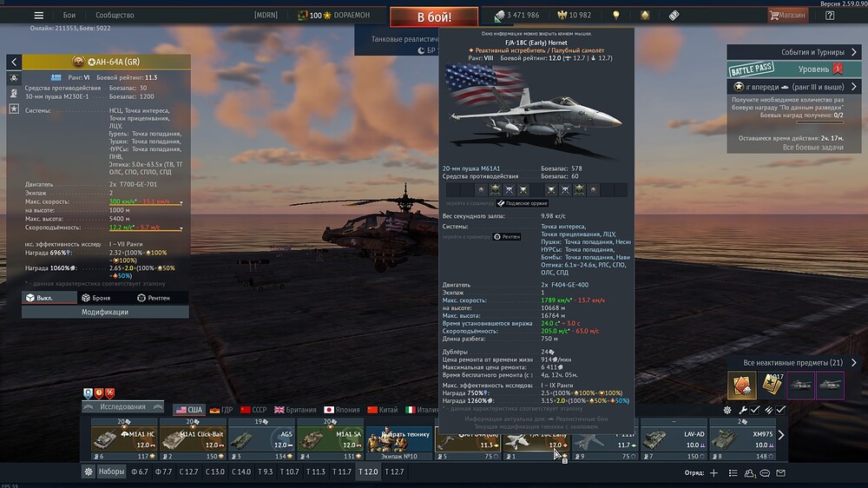Image resolution: width=868 pixels, height=488 pixels.
Task: Select the Ф 6.7 preset
Action: tap(140, 472)
